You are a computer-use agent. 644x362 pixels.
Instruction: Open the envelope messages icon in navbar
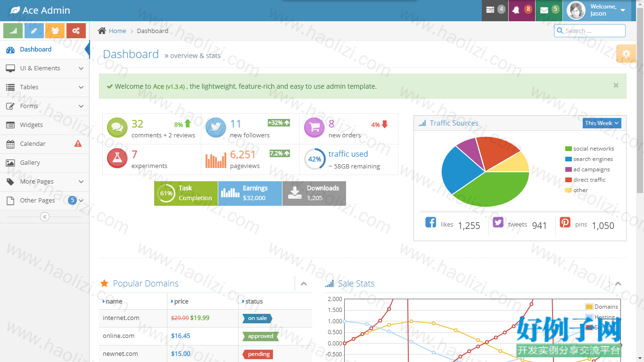coord(549,10)
